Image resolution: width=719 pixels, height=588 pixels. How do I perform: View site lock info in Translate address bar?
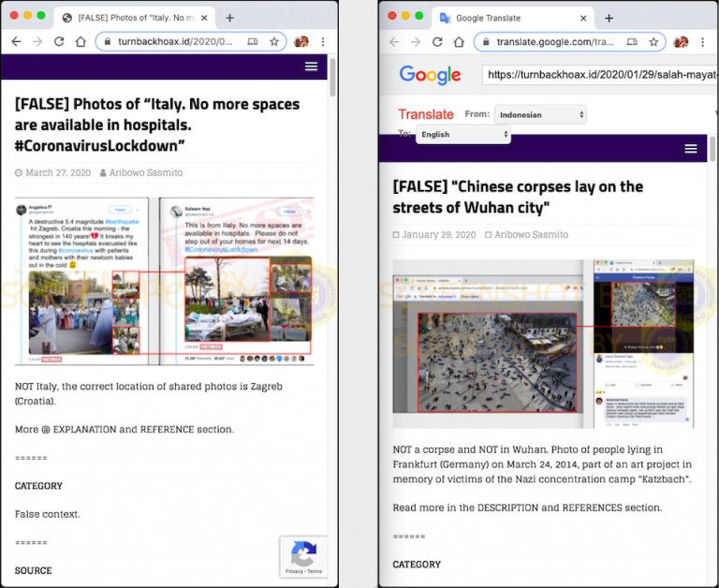[486, 42]
